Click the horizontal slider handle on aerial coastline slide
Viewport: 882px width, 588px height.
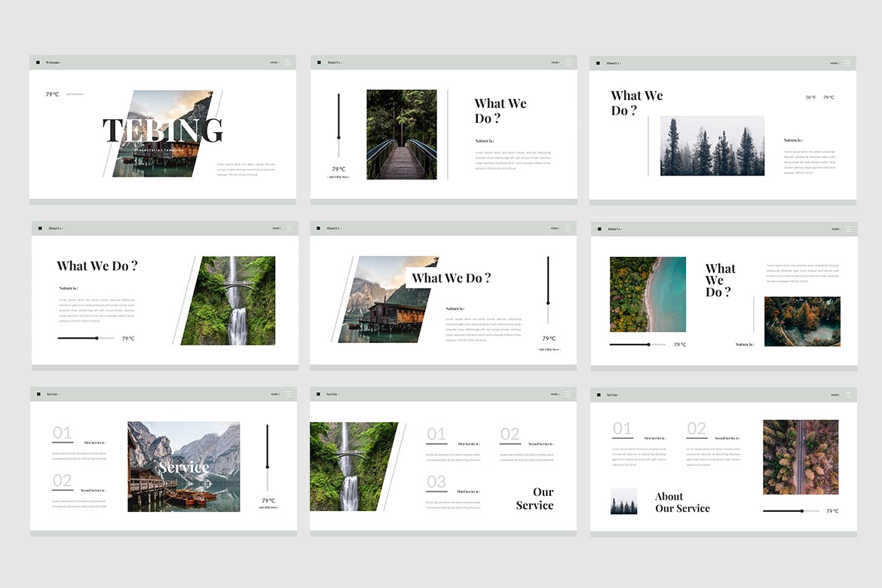click(x=648, y=345)
